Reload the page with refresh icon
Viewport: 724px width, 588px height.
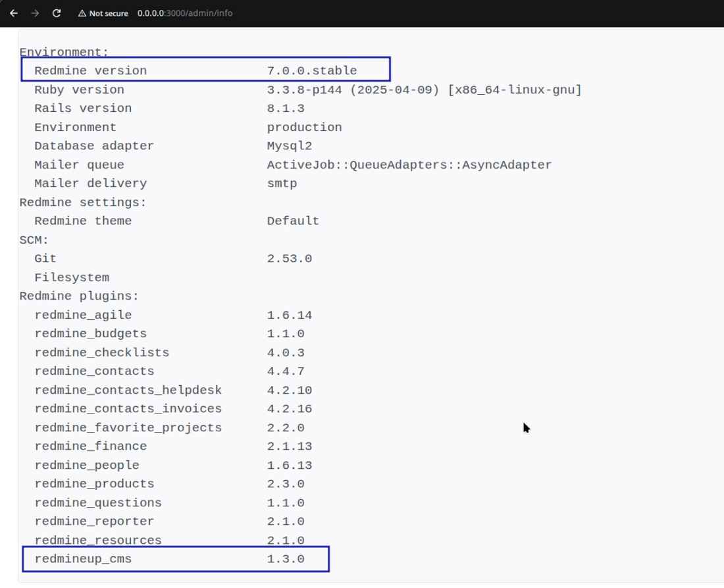pyautogui.click(x=57, y=13)
